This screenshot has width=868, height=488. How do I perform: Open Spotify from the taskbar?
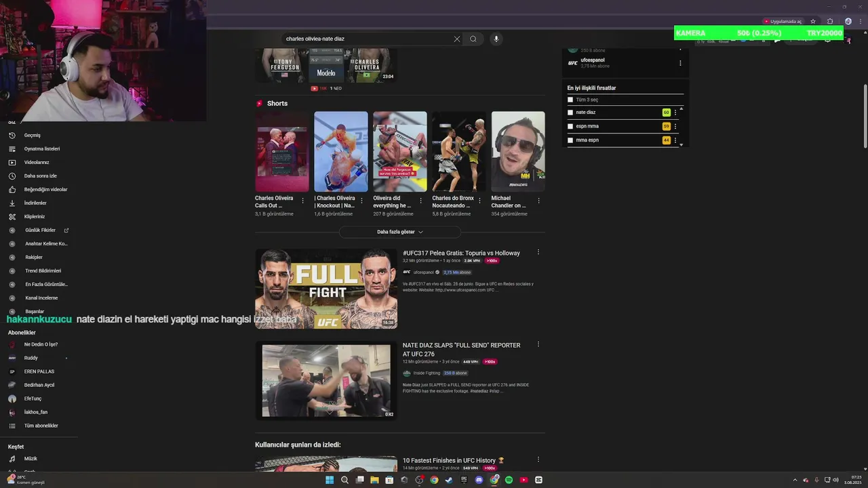pyautogui.click(x=509, y=480)
